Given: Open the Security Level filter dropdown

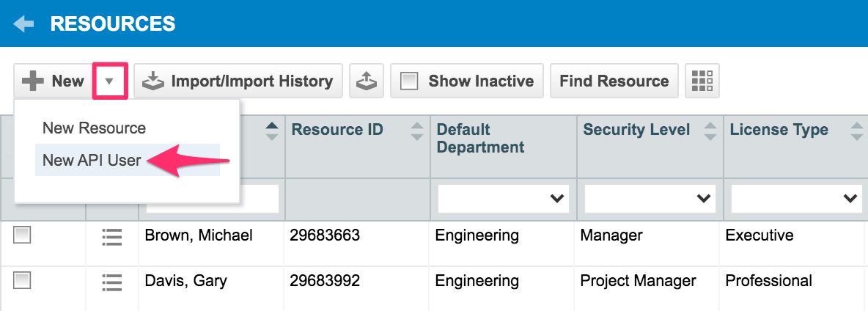Looking at the screenshot, I should click(650, 199).
